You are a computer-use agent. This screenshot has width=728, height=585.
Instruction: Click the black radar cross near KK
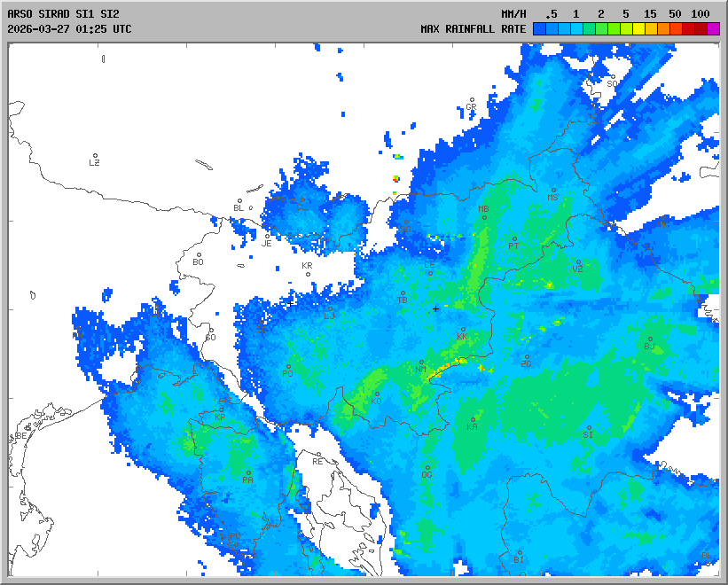(435, 308)
